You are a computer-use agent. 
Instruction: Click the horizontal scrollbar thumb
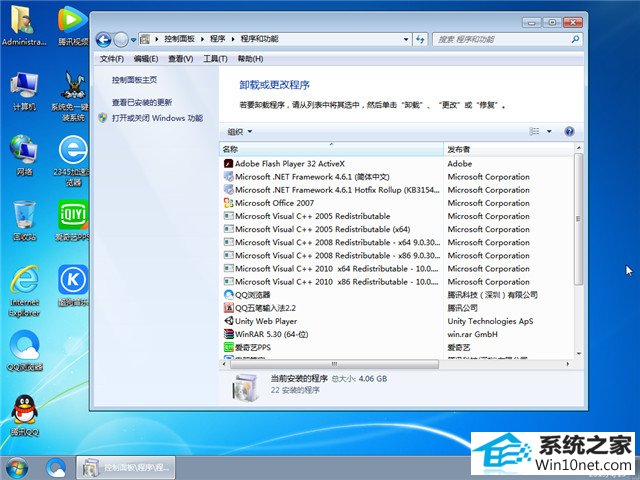pyautogui.click(x=334, y=364)
